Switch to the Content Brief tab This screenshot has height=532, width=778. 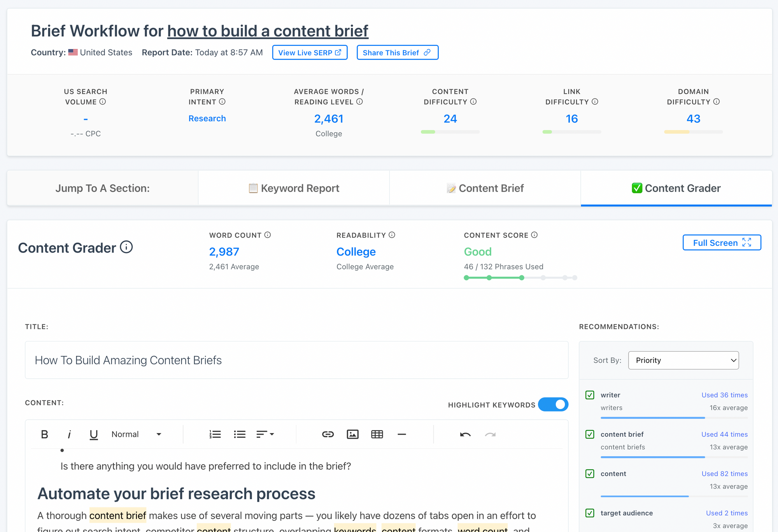pos(485,188)
